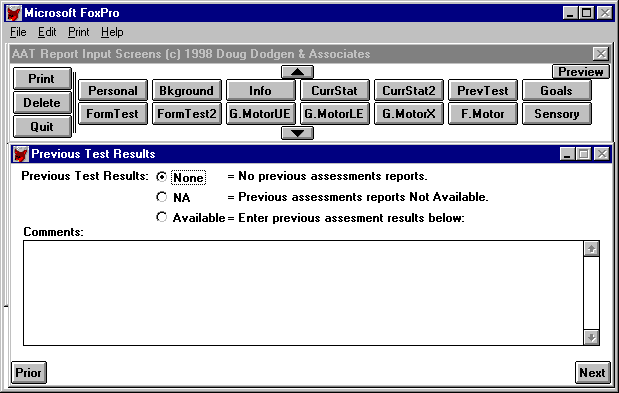Open the Sensory input screen
This screenshot has height=393, width=619.
pos(557,114)
